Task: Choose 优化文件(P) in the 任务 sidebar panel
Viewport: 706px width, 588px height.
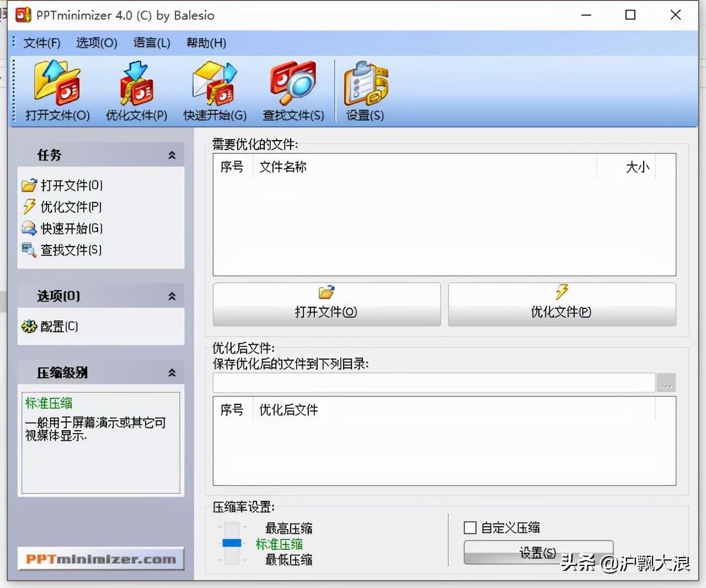Action: pos(71,207)
